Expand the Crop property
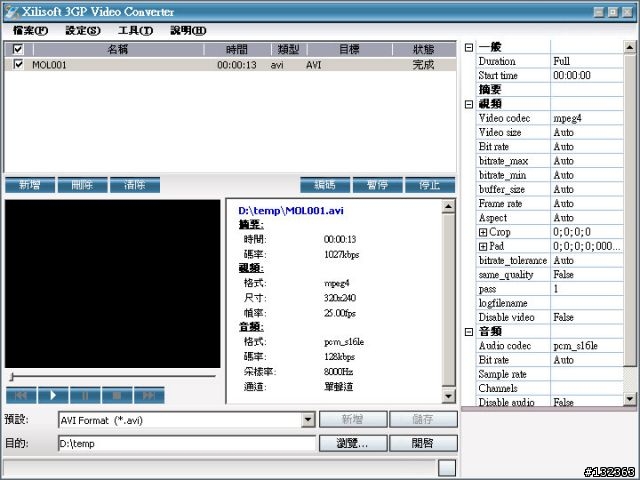Viewport: 640px width, 480px height. tap(483, 232)
